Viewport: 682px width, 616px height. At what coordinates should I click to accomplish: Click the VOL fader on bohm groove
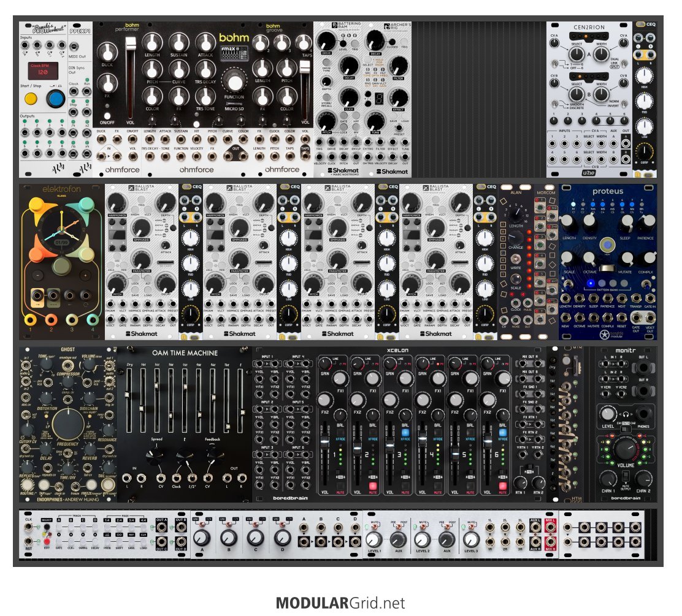point(305,68)
